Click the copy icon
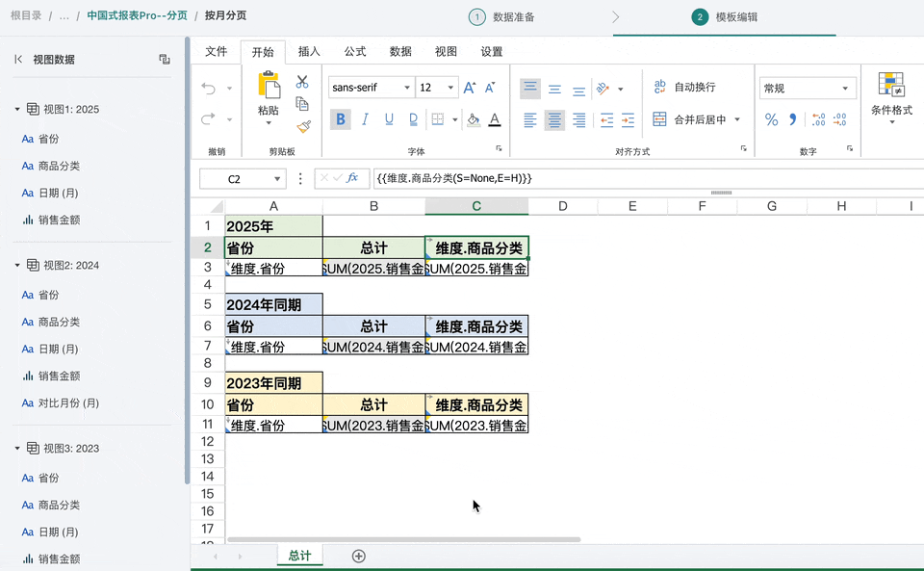 (302, 104)
